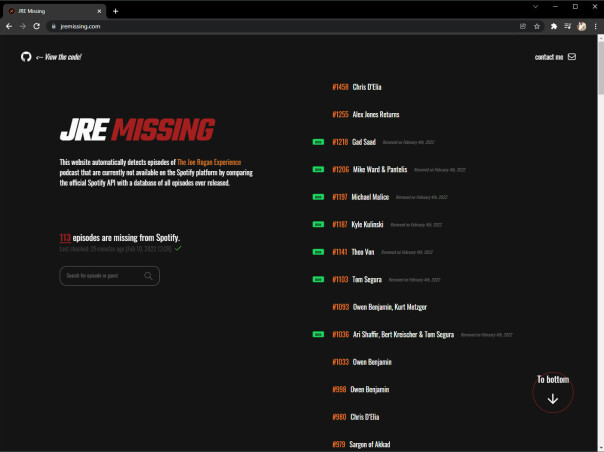Screen dimensions: 604x452
Task: Click the green check mark after last checked
Action: click(x=178, y=249)
